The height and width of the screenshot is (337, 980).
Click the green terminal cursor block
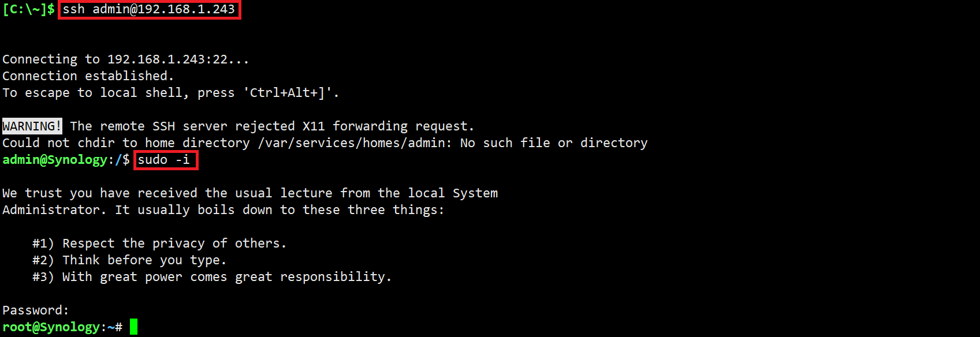[x=133, y=327]
